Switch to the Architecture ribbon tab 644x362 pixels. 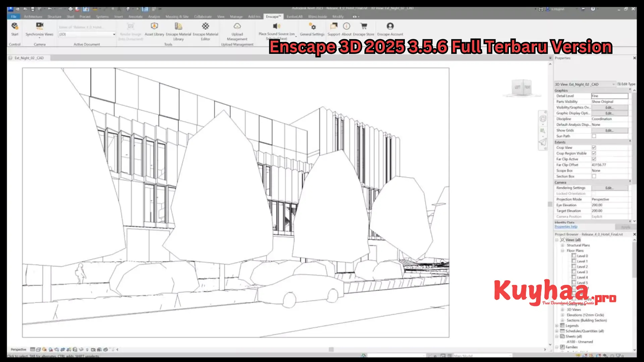33,16
